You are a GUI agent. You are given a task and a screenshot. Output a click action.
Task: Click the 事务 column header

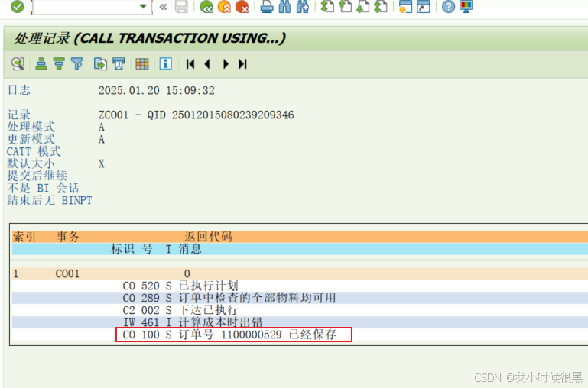(67, 237)
